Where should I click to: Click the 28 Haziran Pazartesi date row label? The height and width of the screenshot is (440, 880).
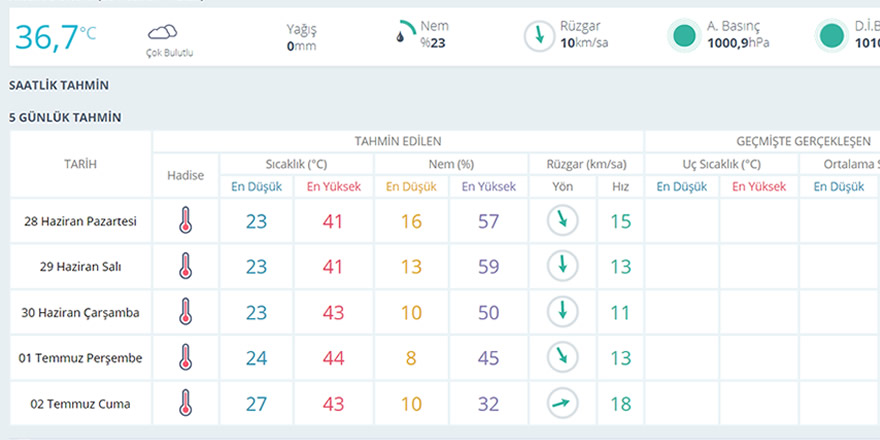pyautogui.click(x=80, y=221)
